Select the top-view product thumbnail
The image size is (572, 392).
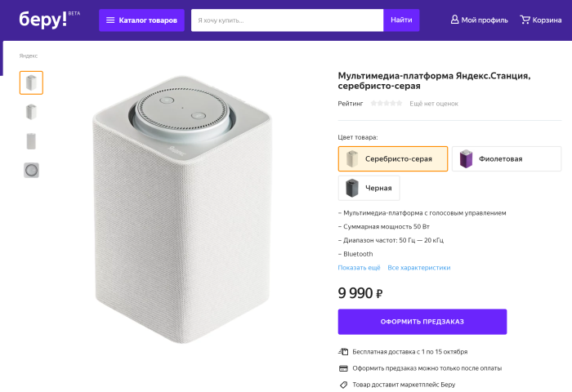tap(31, 170)
